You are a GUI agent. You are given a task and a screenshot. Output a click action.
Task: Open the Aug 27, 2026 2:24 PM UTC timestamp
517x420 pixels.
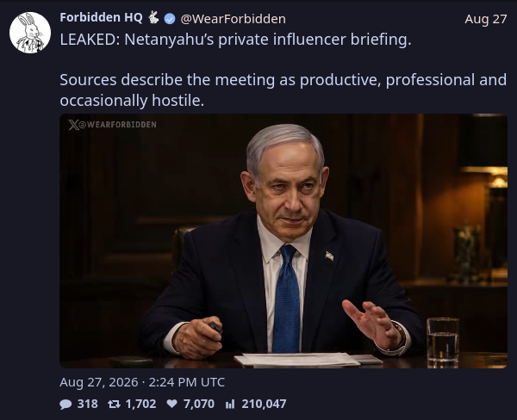tap(142, 382)
